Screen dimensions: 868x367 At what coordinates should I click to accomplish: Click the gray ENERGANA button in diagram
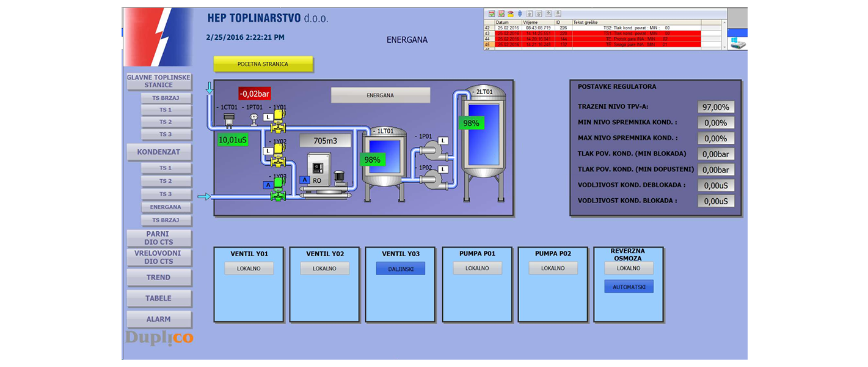tap(380, 95)
